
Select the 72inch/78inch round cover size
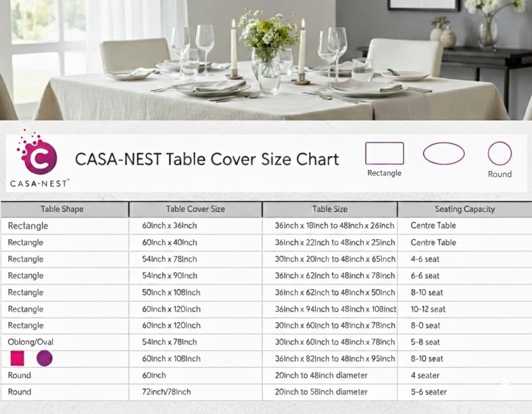[x=166, y=392]
